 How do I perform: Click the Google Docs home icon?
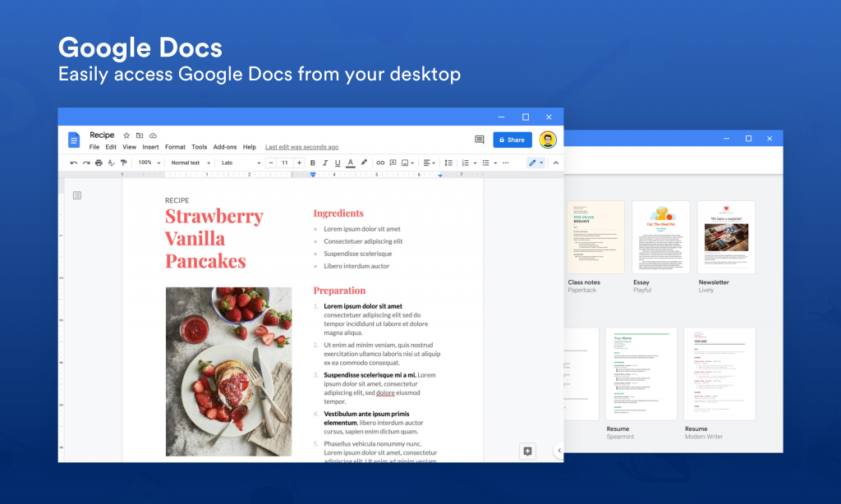(74, 140)
